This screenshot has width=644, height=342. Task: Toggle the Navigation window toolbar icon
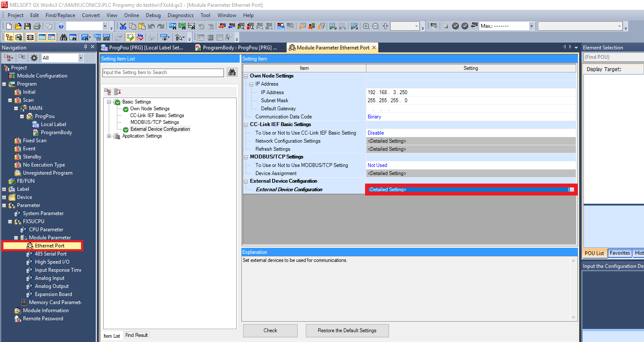click(9, 37)
